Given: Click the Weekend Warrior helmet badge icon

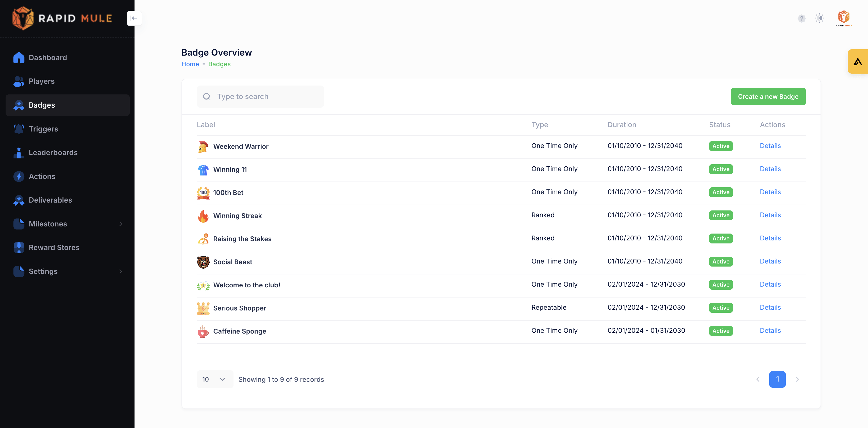Looking at the screenshot, I should pyautogui.click(x=203, y=146).
